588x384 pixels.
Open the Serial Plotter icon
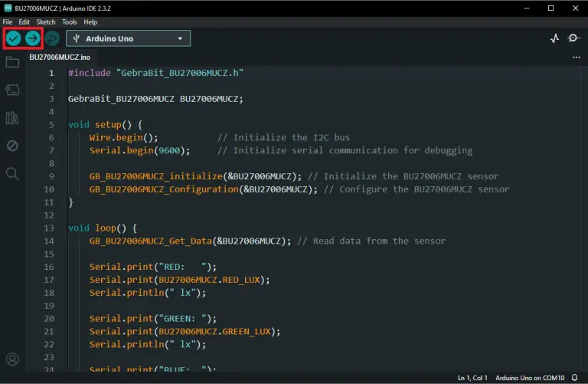[x=554, y=38]
